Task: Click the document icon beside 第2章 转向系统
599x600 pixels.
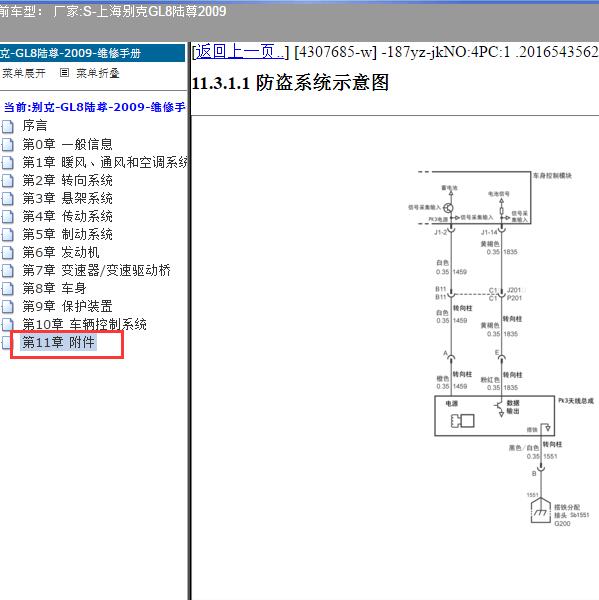Action: coord(7,181)
